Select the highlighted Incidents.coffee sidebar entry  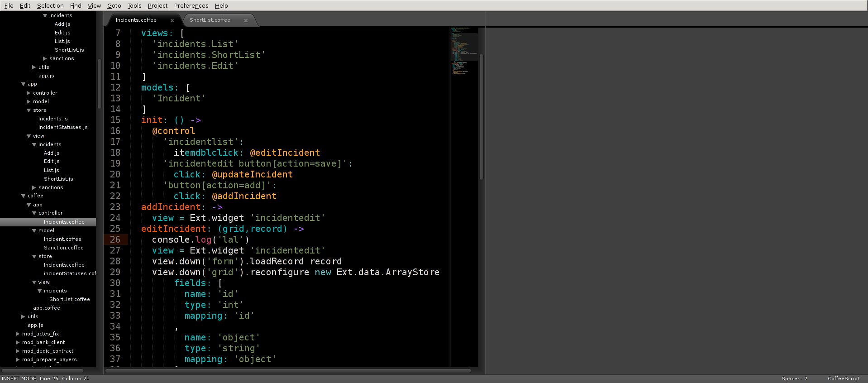(x=48, y=222)
